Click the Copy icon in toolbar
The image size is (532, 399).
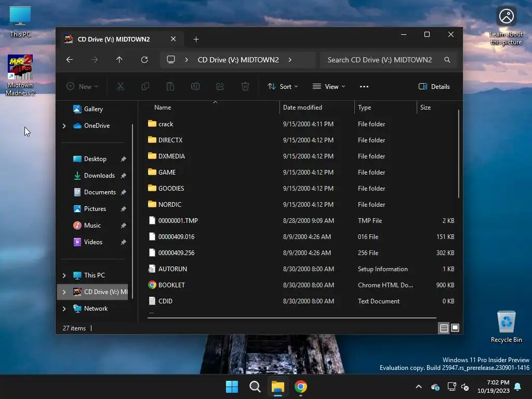145,87
